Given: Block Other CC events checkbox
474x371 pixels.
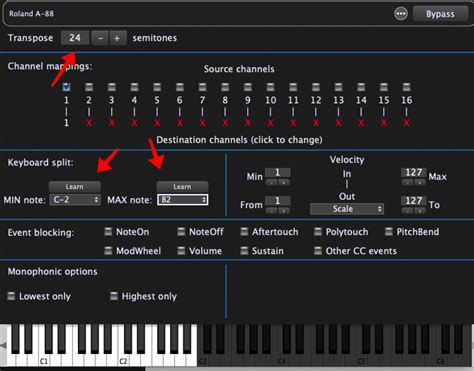Looking at the screenshot, I should pos(318,251).
